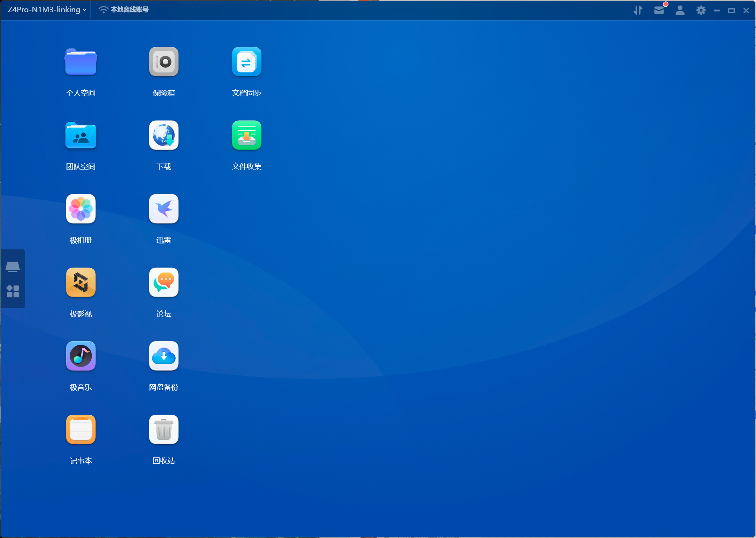Open the 下载 download app

pos(163,136)
